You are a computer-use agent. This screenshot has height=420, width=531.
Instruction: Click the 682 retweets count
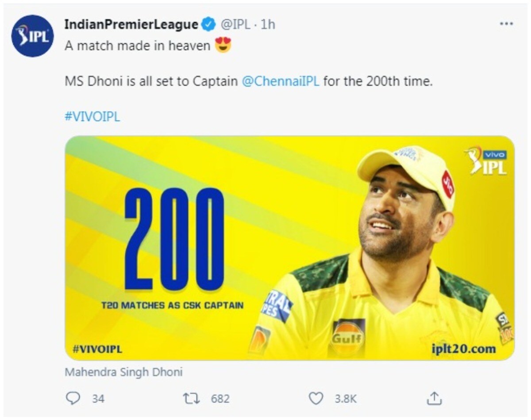coord(220,398)
